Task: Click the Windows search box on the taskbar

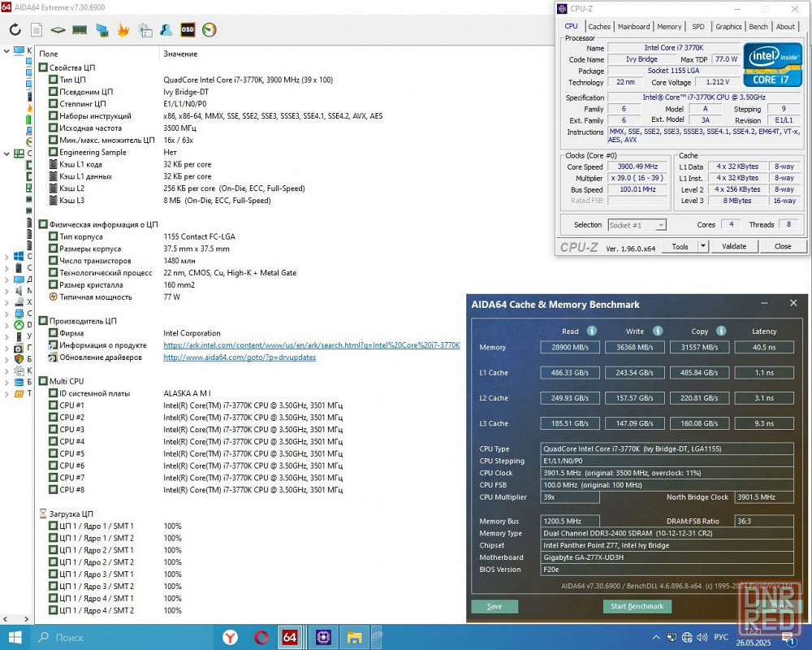Action: pyautogui.click(x=123, y=637)
